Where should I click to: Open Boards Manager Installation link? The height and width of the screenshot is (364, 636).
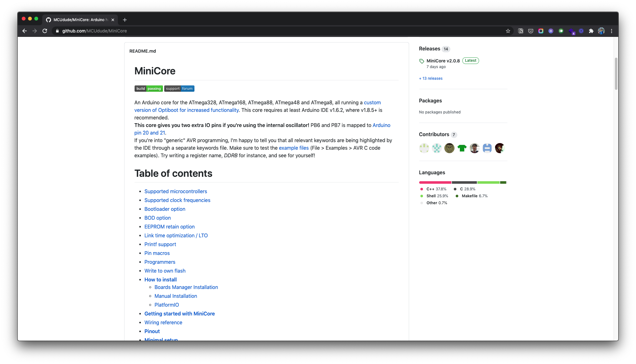coord(186,287)
